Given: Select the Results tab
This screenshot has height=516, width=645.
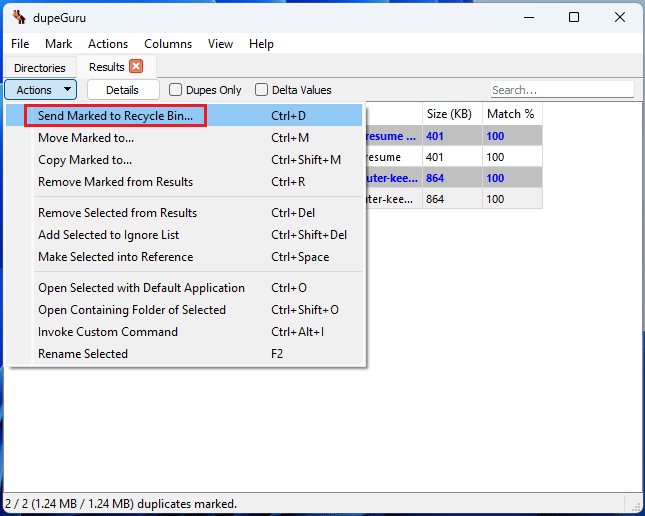Looking at the screenshot, I should [x=116, y=67].
